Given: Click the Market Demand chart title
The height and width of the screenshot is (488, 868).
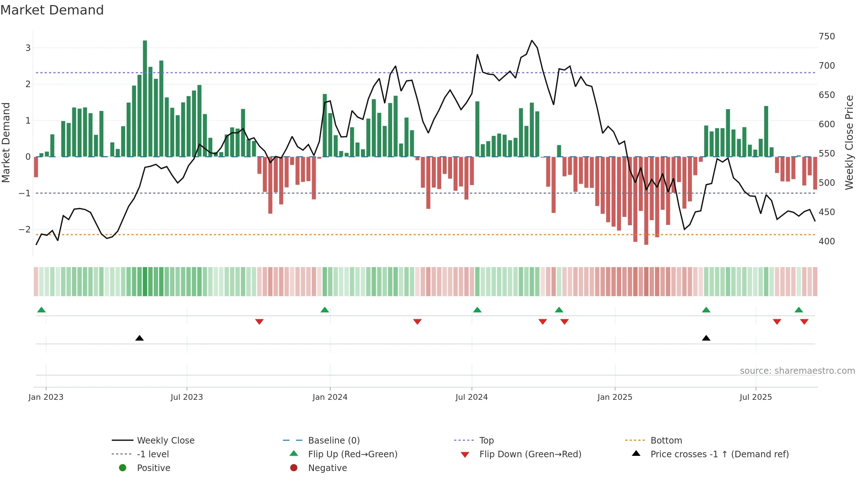Looking at the screenshot, I should pos(52,10).
